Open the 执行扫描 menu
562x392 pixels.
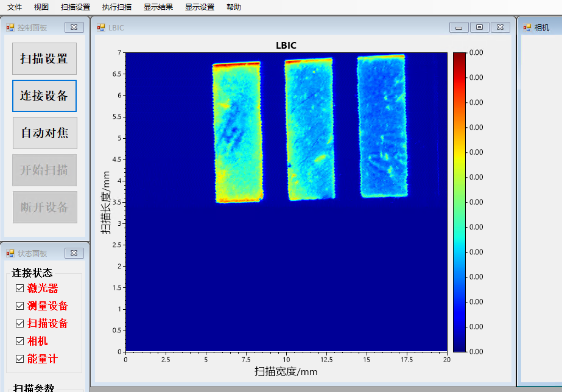[117, 7]
